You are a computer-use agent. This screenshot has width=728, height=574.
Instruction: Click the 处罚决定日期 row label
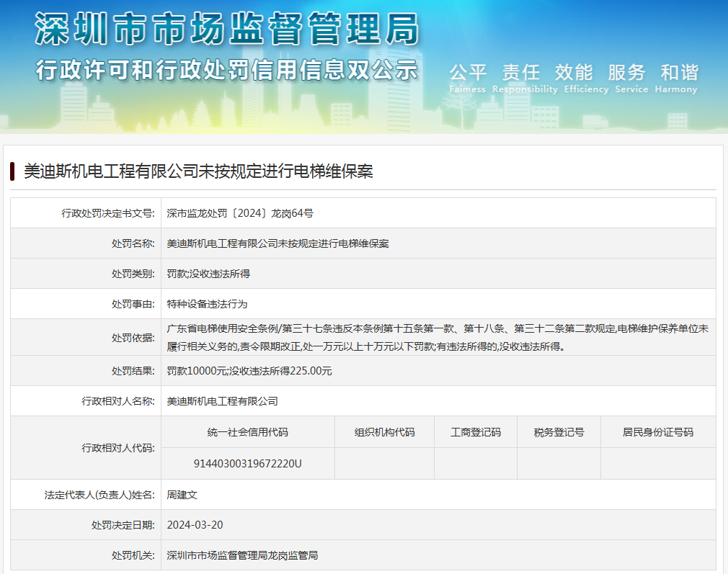[123, 525]
